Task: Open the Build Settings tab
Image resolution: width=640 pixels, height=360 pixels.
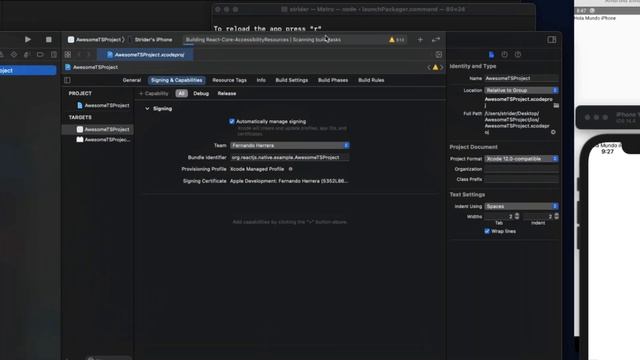Action: (291, 80)
